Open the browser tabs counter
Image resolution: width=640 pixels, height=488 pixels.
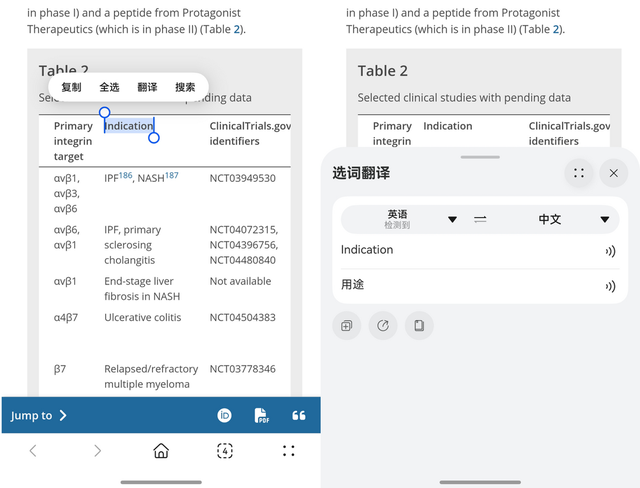(x=225, y=451)
